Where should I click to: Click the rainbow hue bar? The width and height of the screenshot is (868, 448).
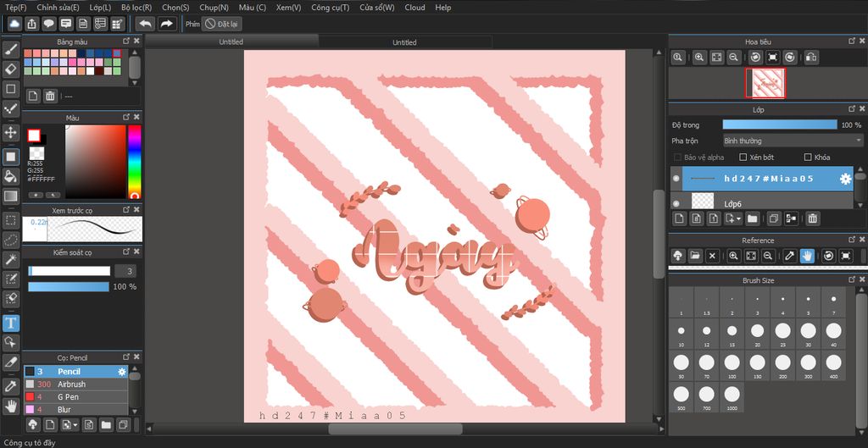pyautogui.click(x=135, y=162)
